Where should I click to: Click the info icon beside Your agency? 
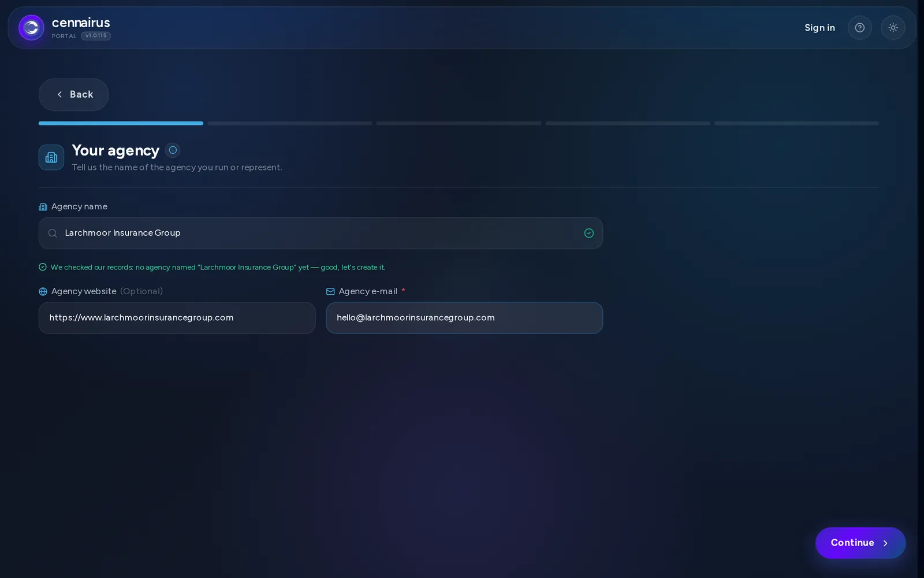click(173, 150)
